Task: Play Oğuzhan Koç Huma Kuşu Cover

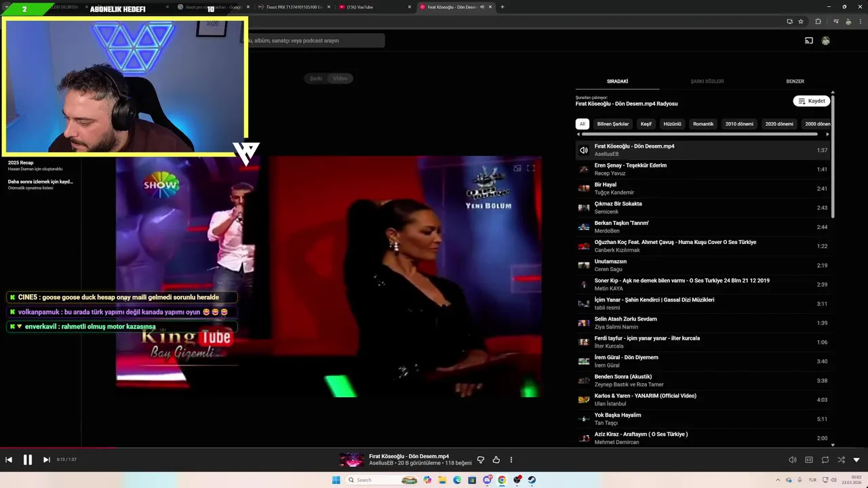Action: pos(703,246)
